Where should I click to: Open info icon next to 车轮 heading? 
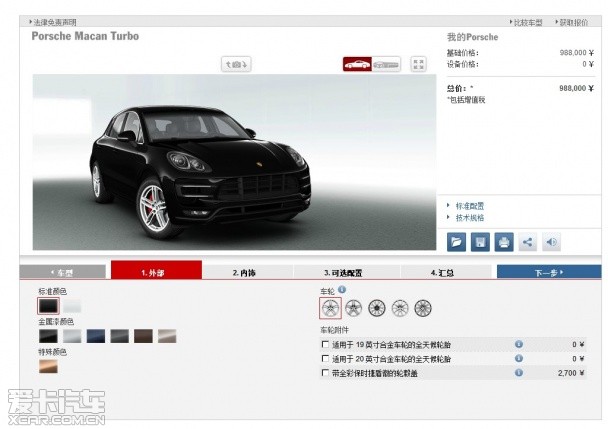click(x=342, y=289)
